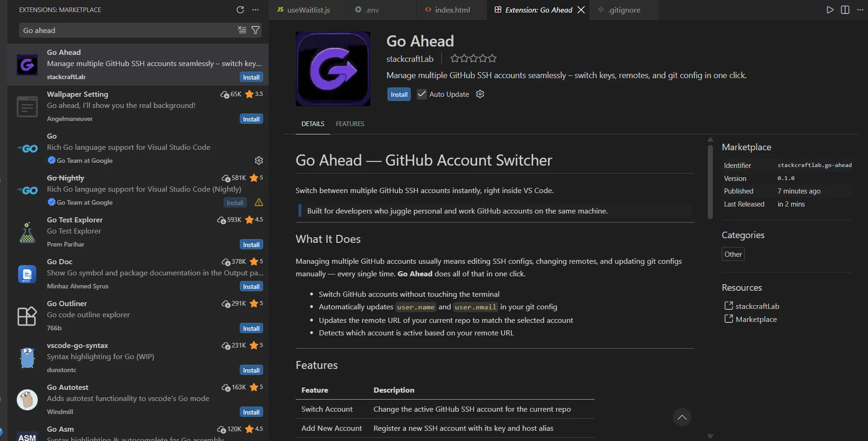Screen dimensions: 868x441
Task: Open Go Doc extension icon
Action: tap(27, 274)
